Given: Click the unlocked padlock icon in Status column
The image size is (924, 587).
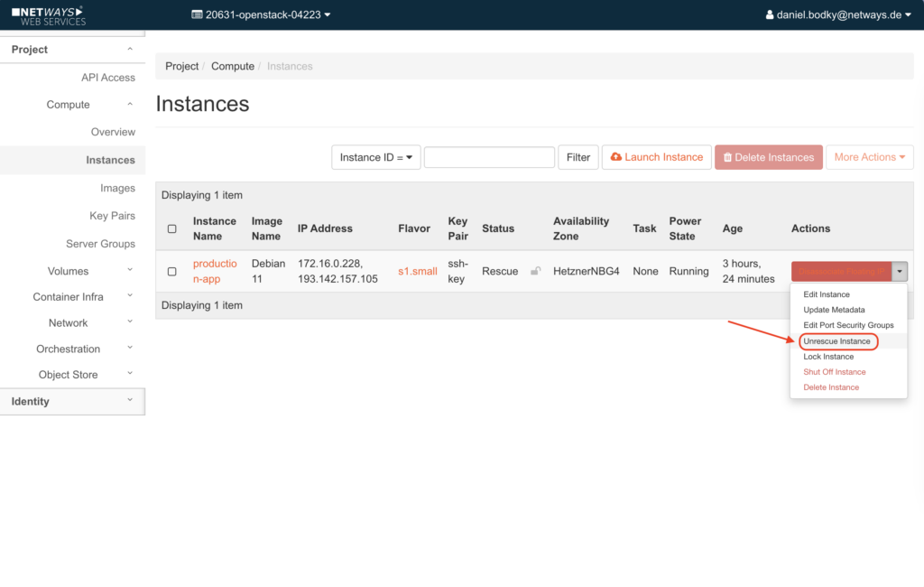Looking at the screenshot, I should pyautogui.click(x=535, y=271).
